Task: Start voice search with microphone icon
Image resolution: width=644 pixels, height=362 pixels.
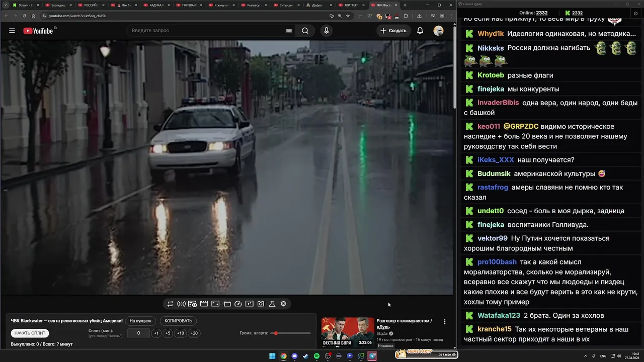Action: pyautogui.click(x=327, y=31)
